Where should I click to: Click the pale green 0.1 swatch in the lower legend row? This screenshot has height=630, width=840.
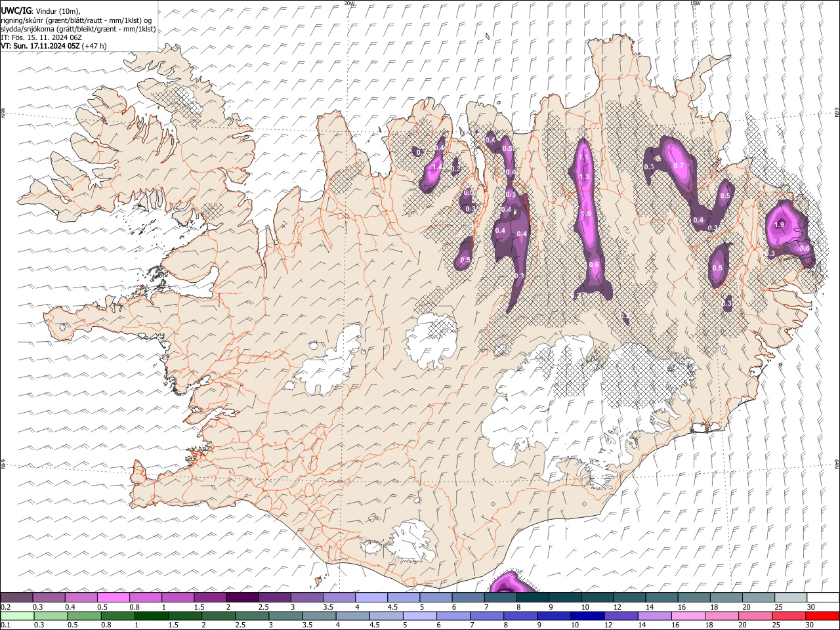(x=17, y=616)
